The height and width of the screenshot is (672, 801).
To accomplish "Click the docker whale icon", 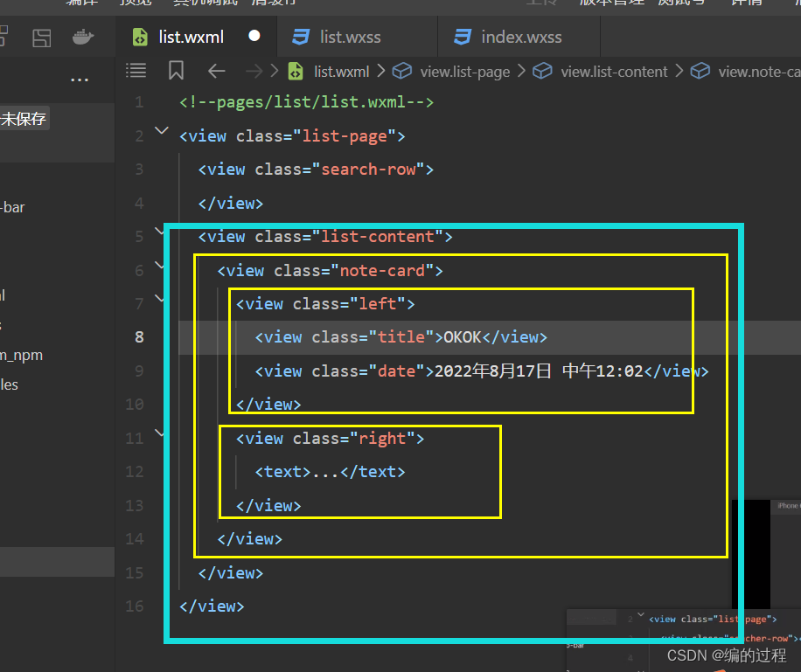I will (x=83, y=38).
